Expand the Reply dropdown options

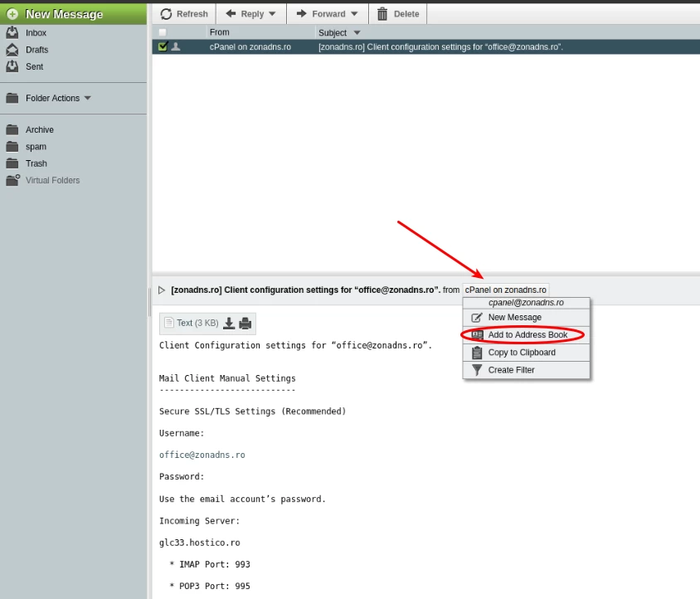click(272, 14)
